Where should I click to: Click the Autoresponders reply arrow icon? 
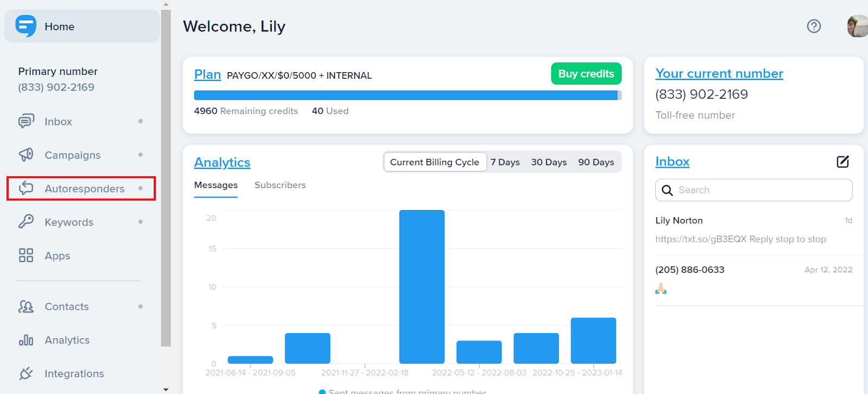(26, 188)
